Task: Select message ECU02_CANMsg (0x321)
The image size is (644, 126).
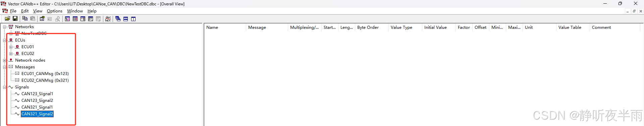Action: [45, 80]
